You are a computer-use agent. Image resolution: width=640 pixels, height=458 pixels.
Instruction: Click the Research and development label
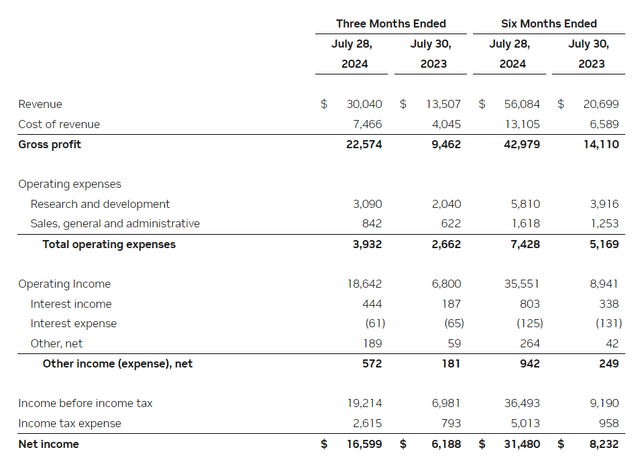(100, 204)
